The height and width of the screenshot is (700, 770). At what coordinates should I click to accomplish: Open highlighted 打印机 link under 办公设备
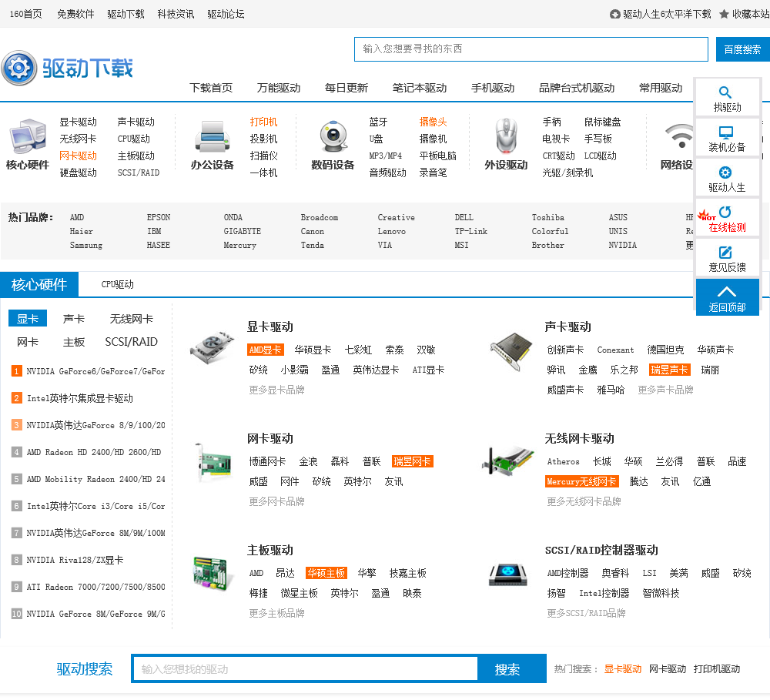coord(263,122)
